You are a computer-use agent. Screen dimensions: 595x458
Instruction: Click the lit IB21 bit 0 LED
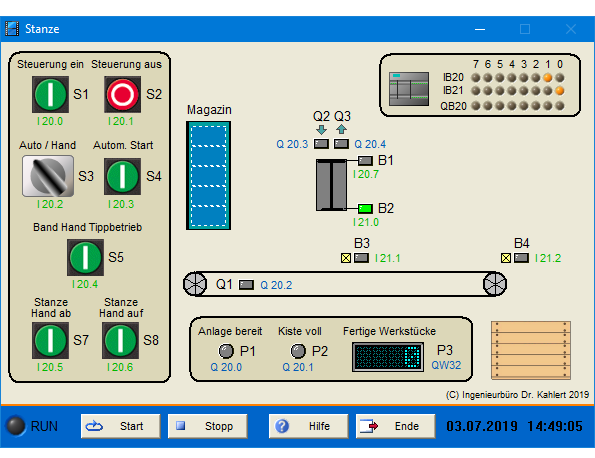pos(560,91)
